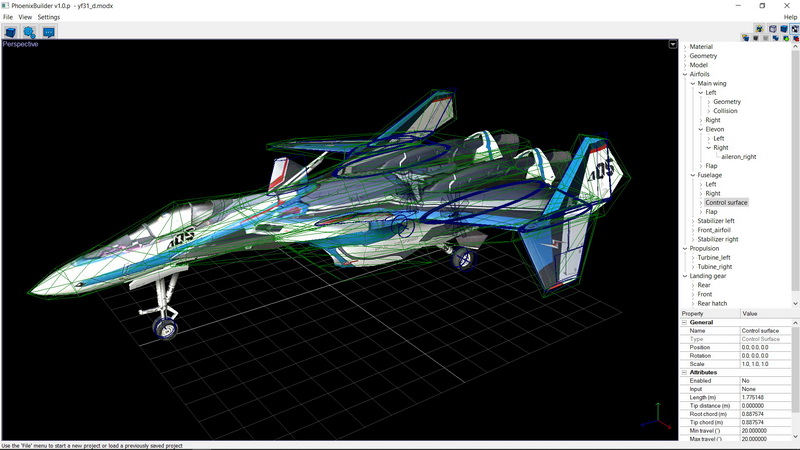Click the black cube icon
800x450 pixels.
(756, 38)
